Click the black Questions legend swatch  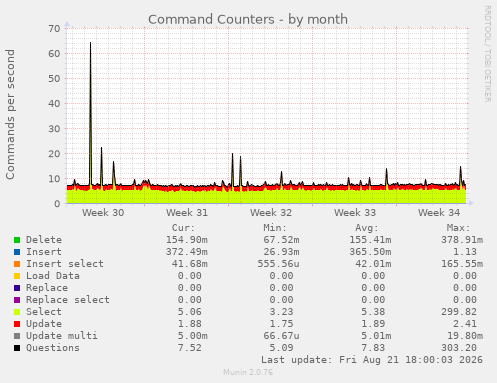pos(17,348)
